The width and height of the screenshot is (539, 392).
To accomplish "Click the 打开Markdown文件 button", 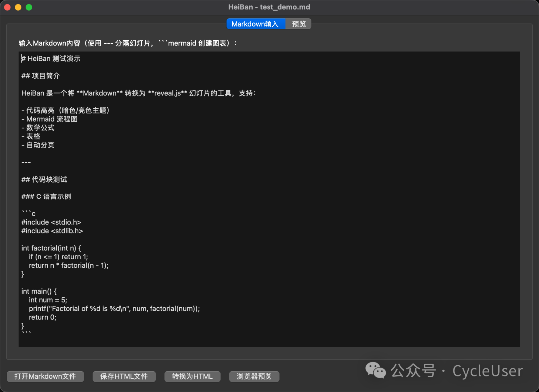I will tap(45, 376).
